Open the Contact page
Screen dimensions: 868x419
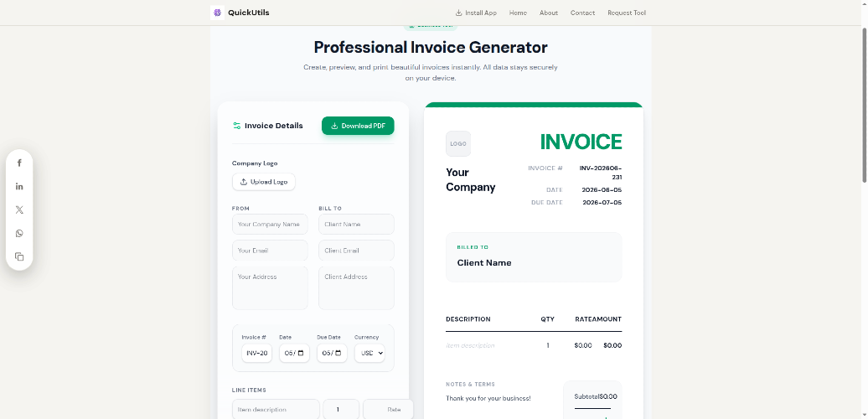point(583,13)
